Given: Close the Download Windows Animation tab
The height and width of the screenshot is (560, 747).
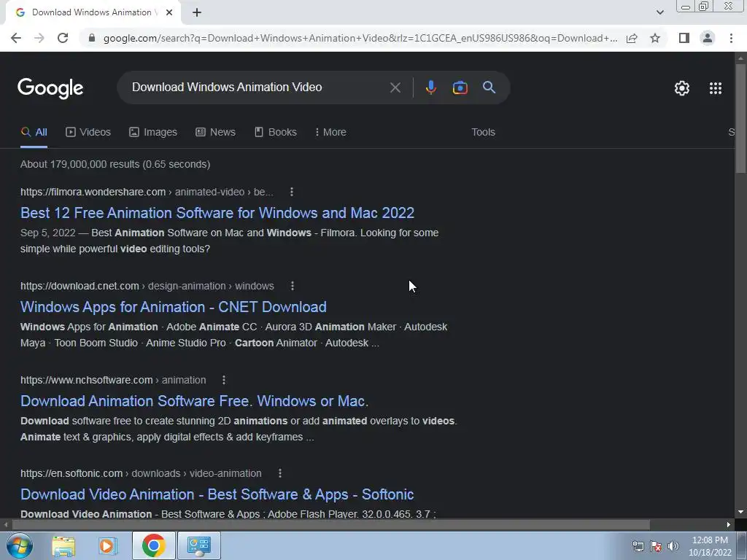Looking at the screenshot, I should (x=169, y=13).
